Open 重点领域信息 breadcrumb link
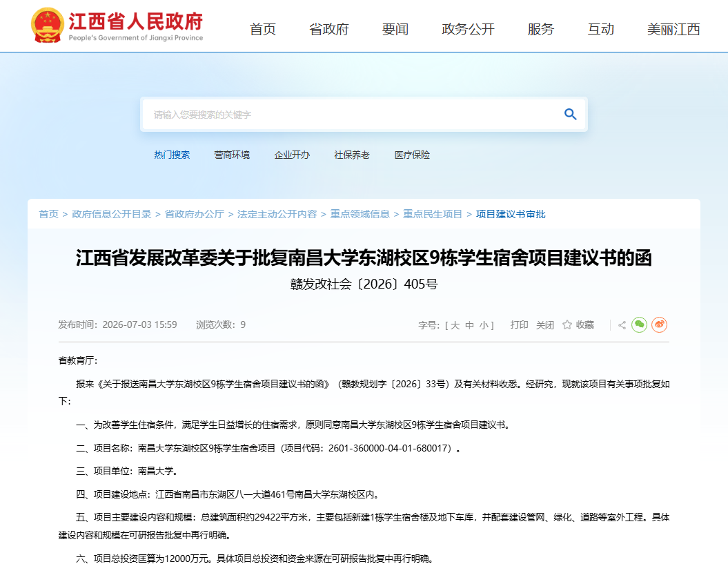This screenshot has width=728, height=573. pos(360,214)
